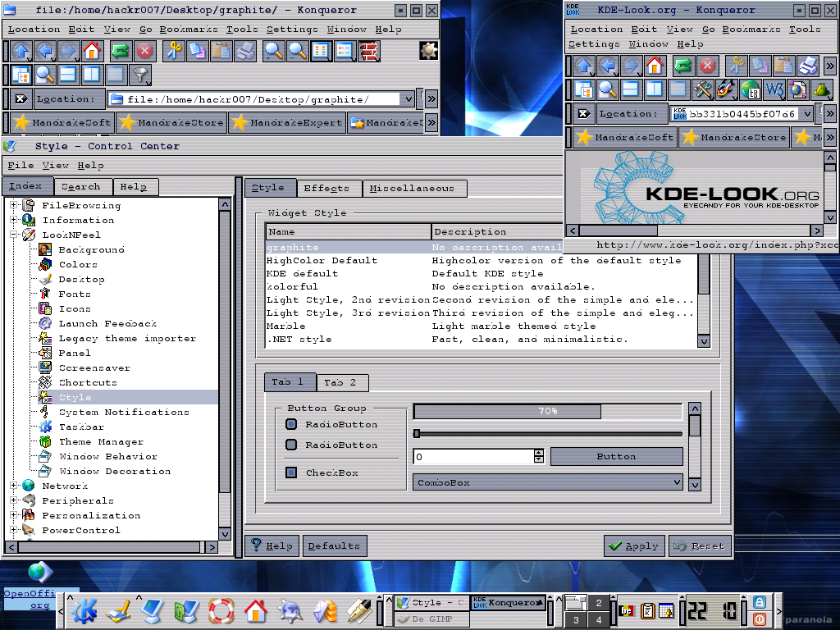Click the gear icon in graphite Konqueror
The height and width of the screenshot is (630, 840).
point(428,51)
